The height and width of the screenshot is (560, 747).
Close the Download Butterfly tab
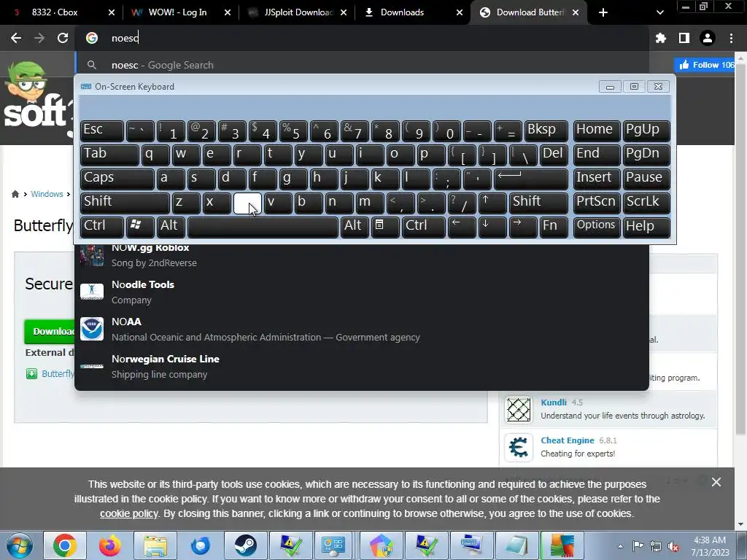[x=576, y=12]
